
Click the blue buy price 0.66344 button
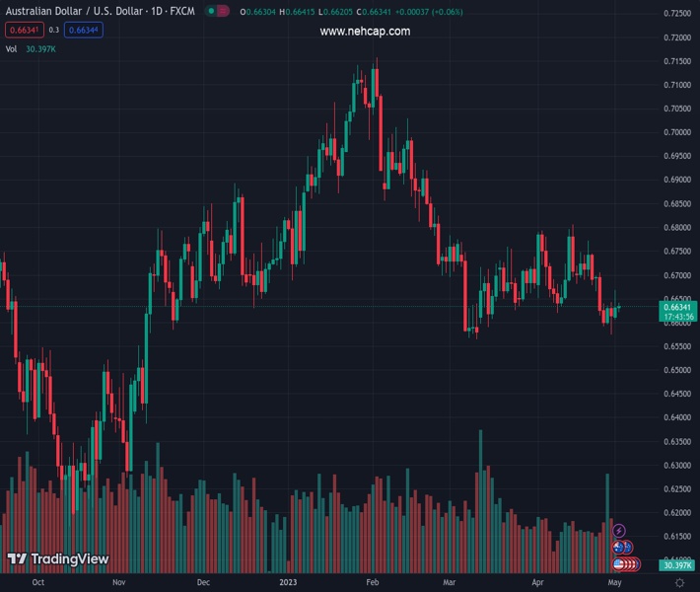coord(84,30)
